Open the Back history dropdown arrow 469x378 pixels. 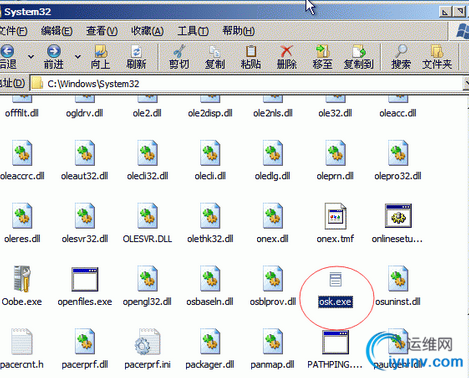(31, 57)
